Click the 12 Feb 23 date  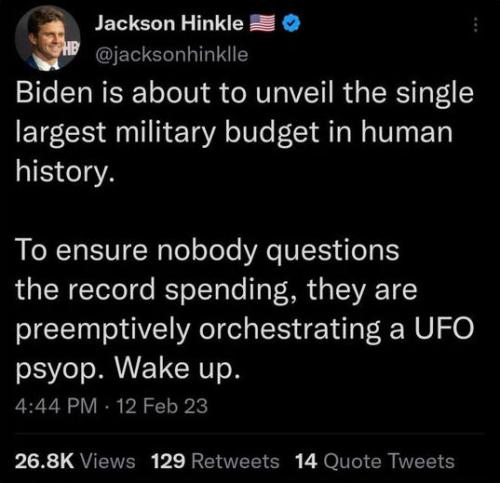tap(162, 406)
